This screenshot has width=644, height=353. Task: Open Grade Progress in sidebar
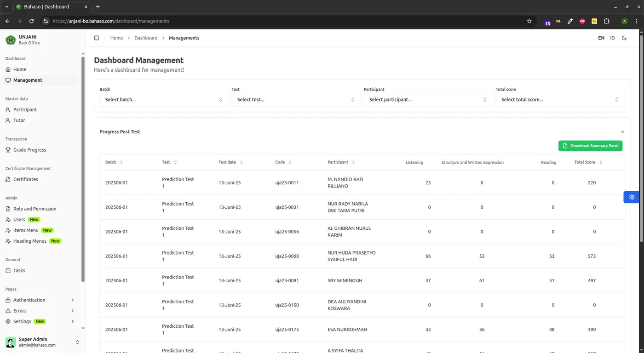tap(29, 150)
